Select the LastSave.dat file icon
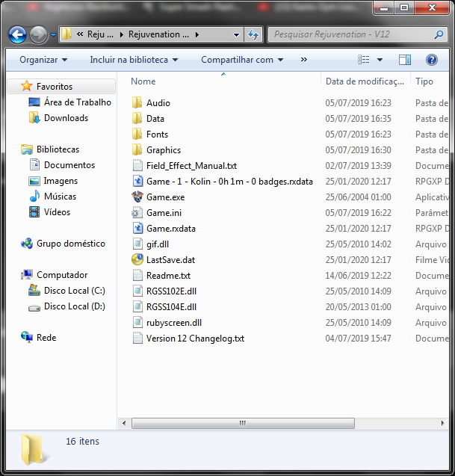 (137, 260)
